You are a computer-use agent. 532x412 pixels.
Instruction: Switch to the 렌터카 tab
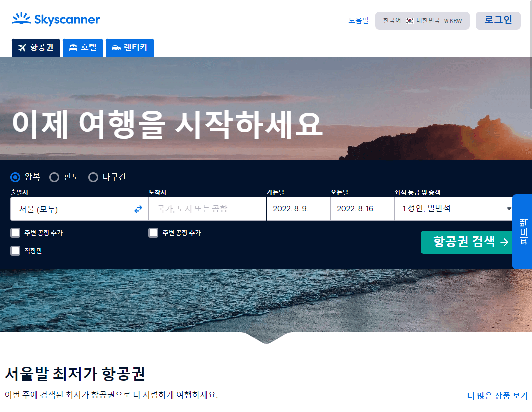[x=130, y=47]
